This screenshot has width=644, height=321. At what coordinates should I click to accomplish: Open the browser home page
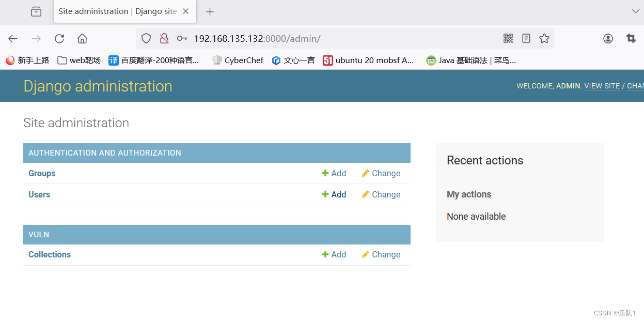pyautogui.click(x=82, y=38)
